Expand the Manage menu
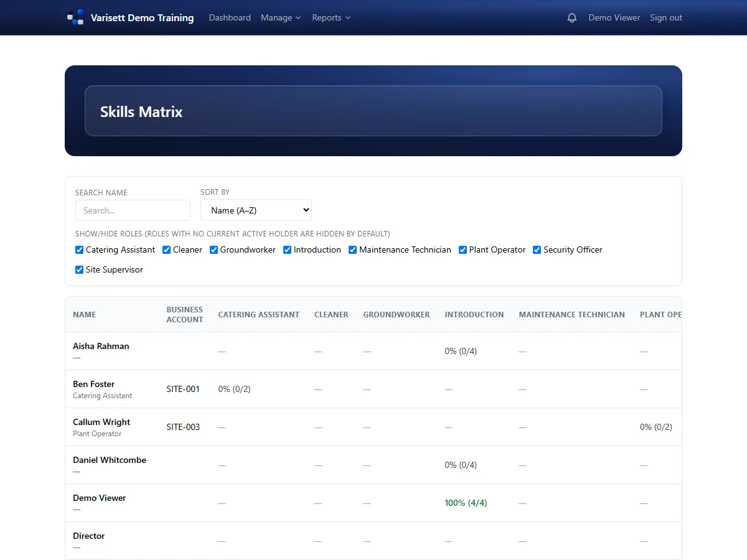747x560 pixels. 281,18
